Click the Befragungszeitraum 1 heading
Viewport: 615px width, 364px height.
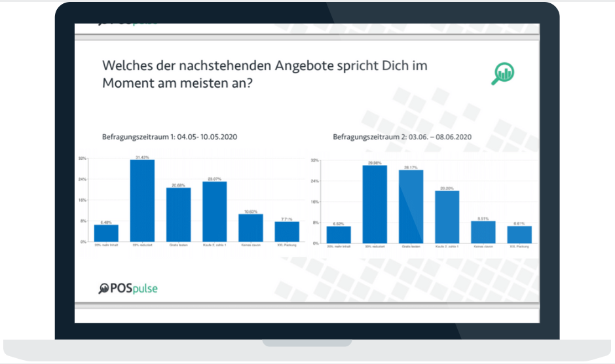170,137
